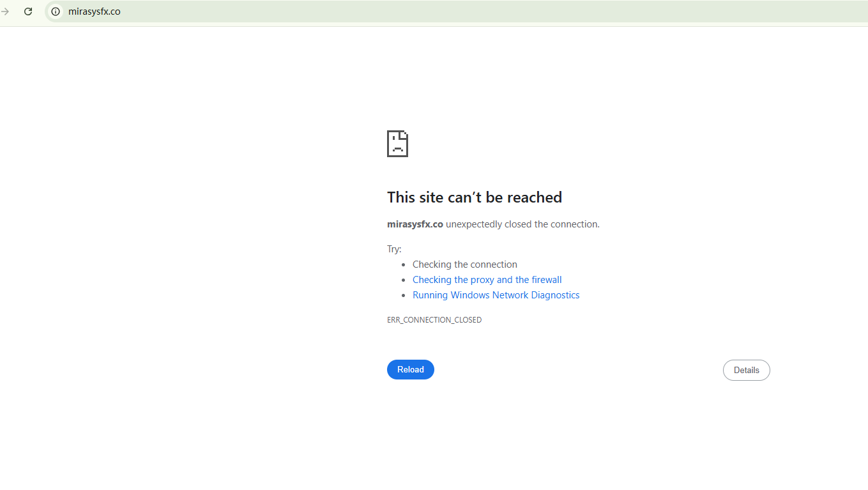Click 'Checking the connection' suggestion text

pyautogui.click(x=465, y=264)
